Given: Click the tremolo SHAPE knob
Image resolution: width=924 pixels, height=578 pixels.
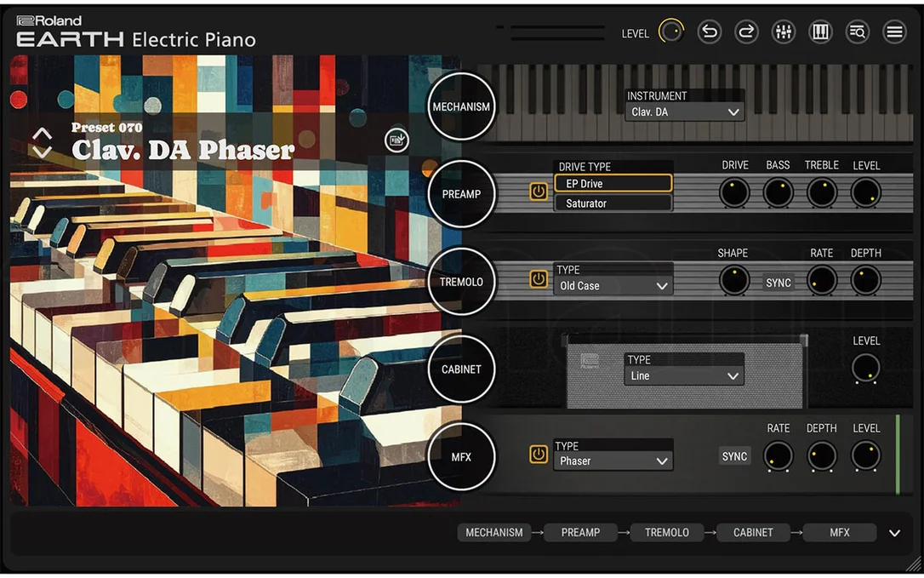Looking at the screenshot, I should pos(734,280).
